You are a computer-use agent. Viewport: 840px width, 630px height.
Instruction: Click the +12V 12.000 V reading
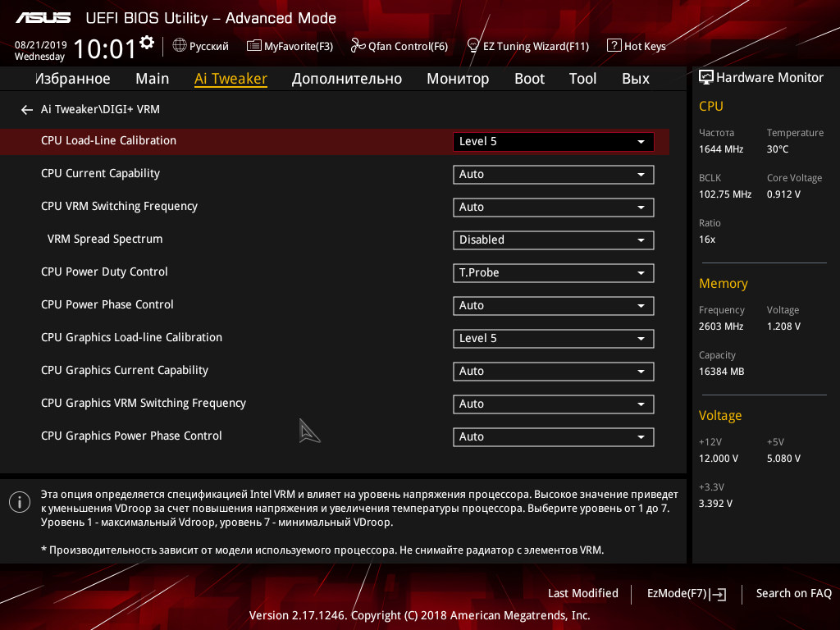(719, 459)
